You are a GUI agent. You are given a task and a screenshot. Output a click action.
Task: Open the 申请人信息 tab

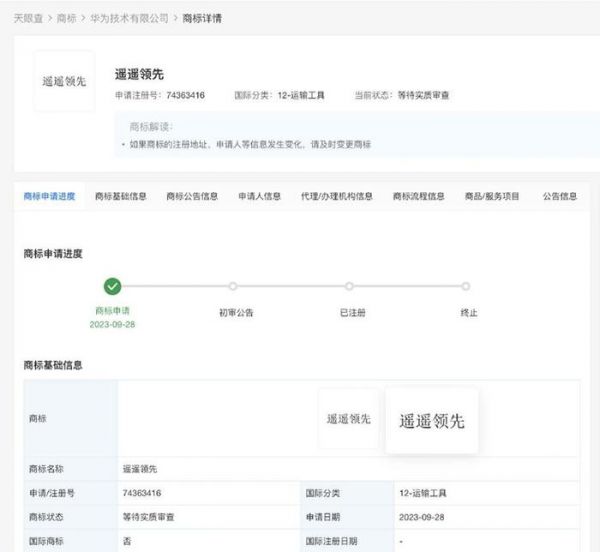(x=259, y=197)
